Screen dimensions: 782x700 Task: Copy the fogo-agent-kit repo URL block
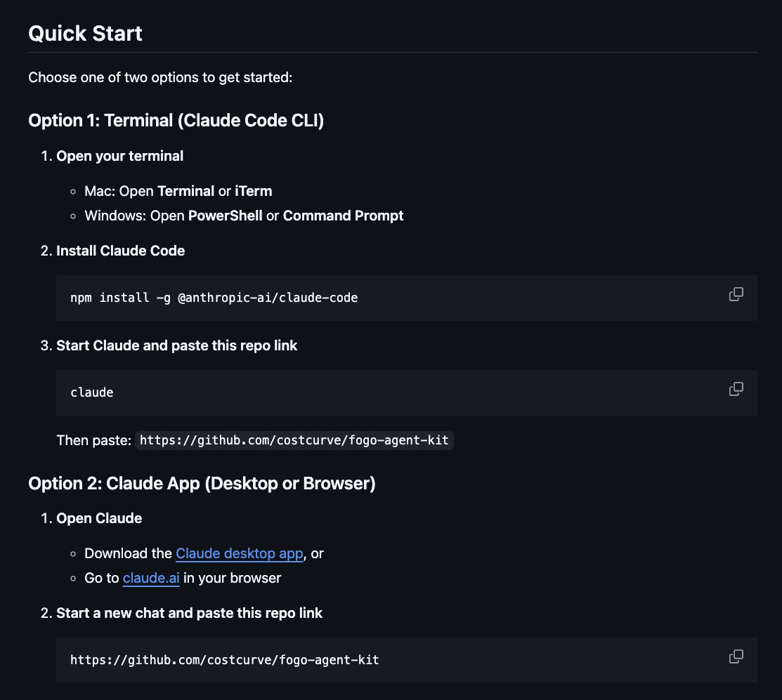point(736,656)
